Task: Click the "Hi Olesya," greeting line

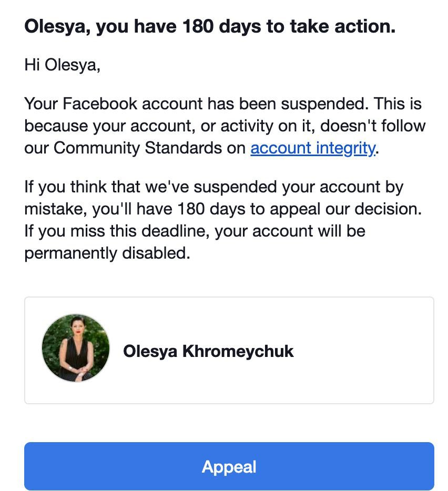Action: click(x=62, y=66)
